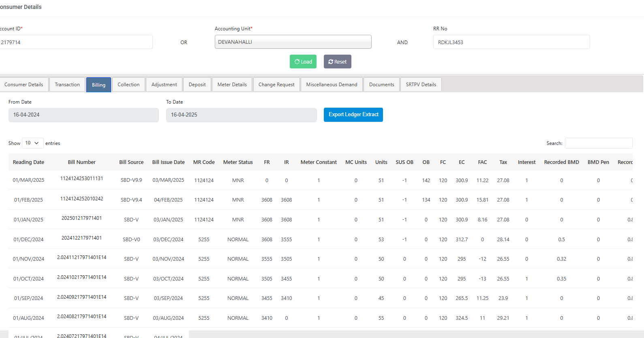The height and width of the screenshot is (338, 644).
Task: Open the From Date picker
Action: 83,115
